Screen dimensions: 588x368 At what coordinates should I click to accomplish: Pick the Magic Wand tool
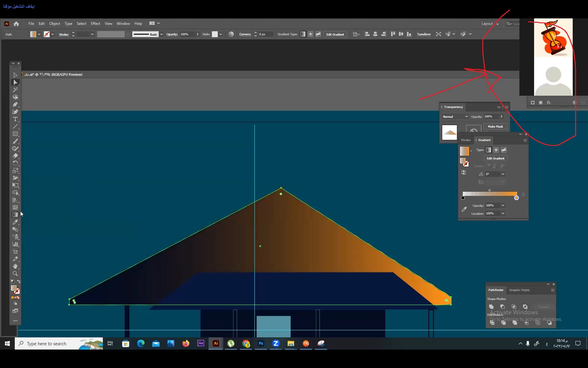[15, 90]
